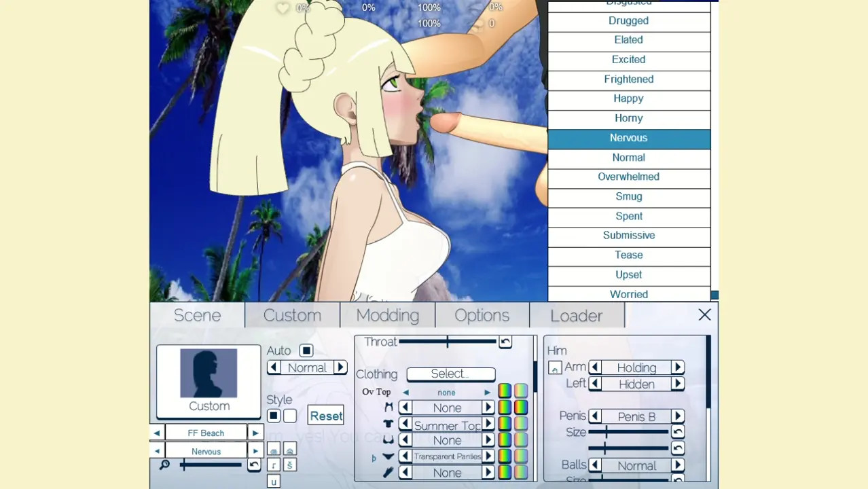Select Happy from the mood list
The width and height of the screenshot is (868, 489).
(x=628, y=98)
